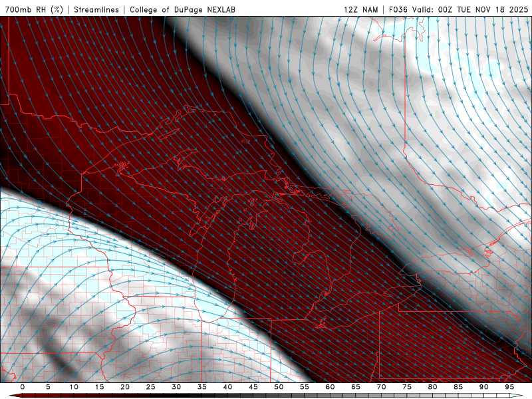Click the "College of DuPage NEXLAB" text
532x399 pixels.
[182, 9]
